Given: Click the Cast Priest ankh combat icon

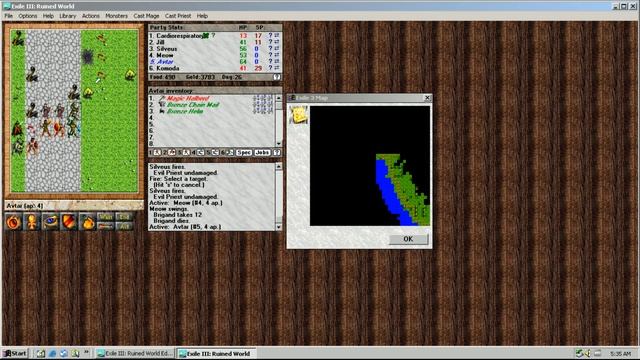Looking at the screenshot, I should [32, 222].
